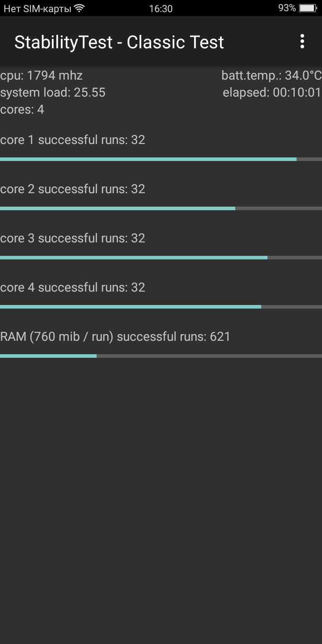Click the core 1 progress bar
The image size is (322, 644).
[x=161, y=159]
